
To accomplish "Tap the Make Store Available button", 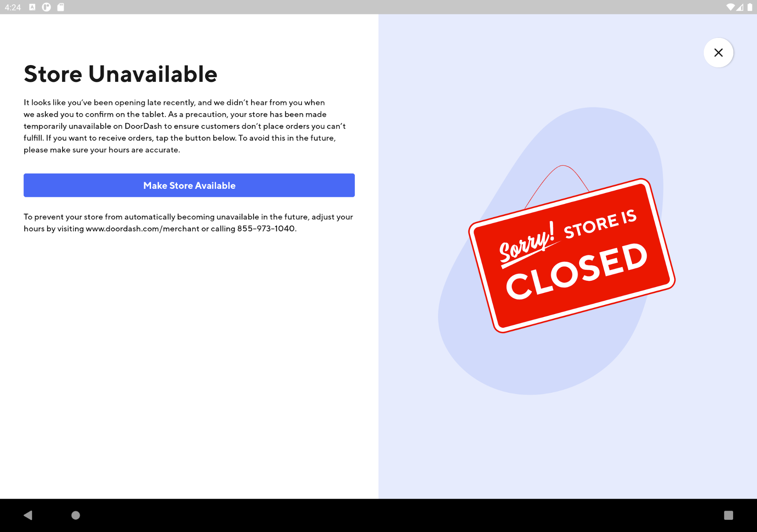I will pos(189,185).
